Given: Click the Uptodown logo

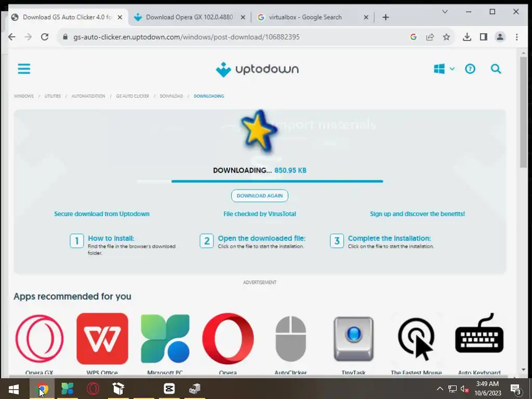Looking at the screenshot, I should point(257,70).
